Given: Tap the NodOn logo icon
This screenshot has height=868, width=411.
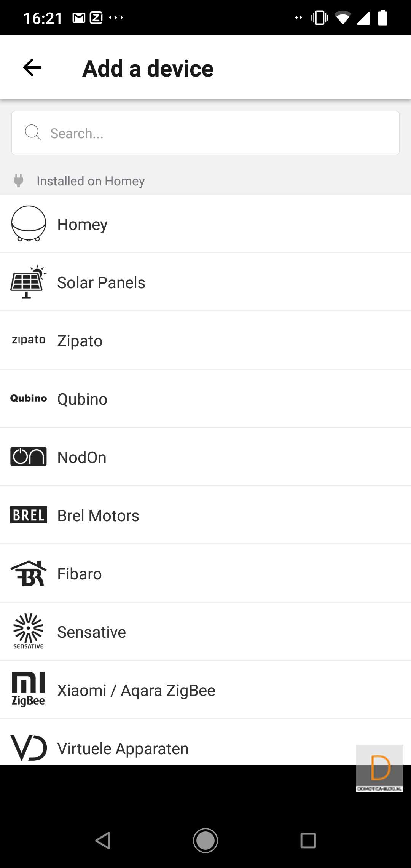Looking at the screenshot, I should pos(29,456).
